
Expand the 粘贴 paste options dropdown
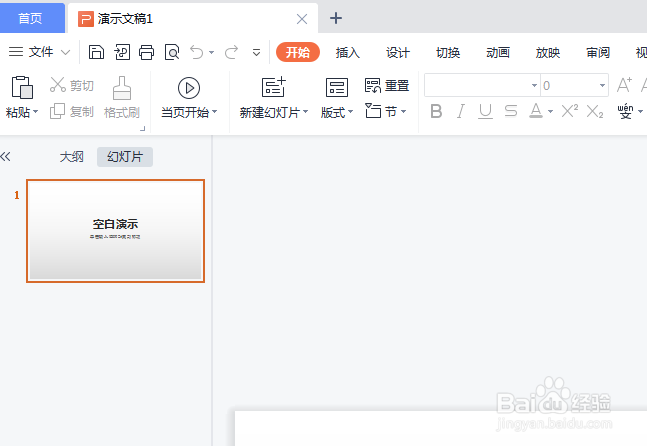tap(35, 112)
